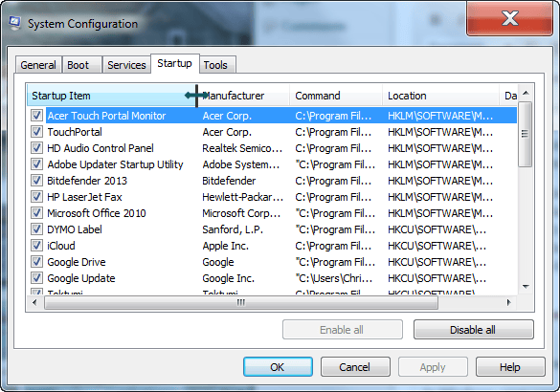Click the Enable all button

click(342, 330)
